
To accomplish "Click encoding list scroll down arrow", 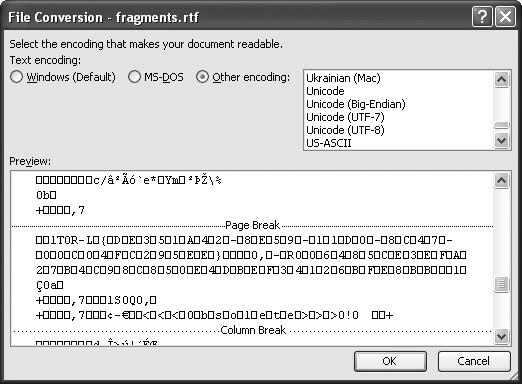I will coord(502,140).
